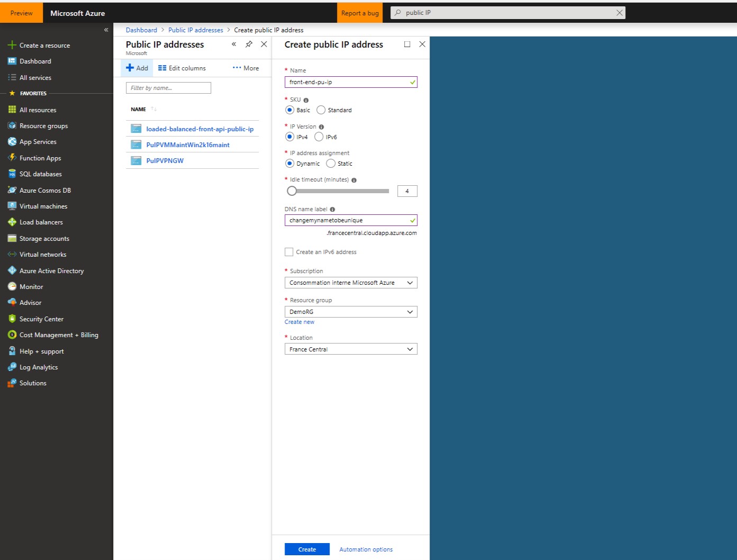This screenshot has width=737, height=560.
Task: Click the Create button
Action: point(307,549)
